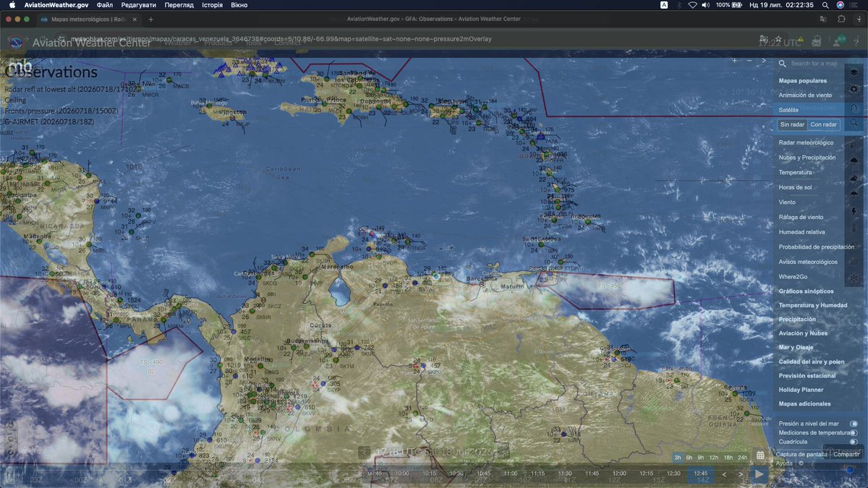
Task: Click the meteoblue 'mb' logo
Action: point(19,67)
